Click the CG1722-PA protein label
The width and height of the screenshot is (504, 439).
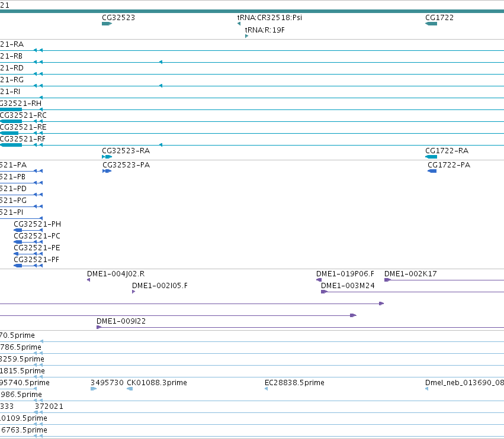(x=449, y=165)
